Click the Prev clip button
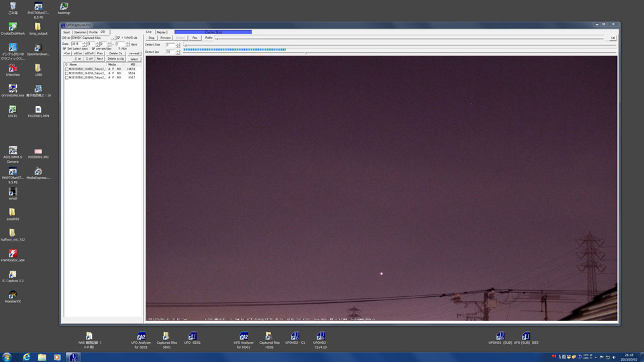This screenshot has height=362, width=644. pos(100,54)
